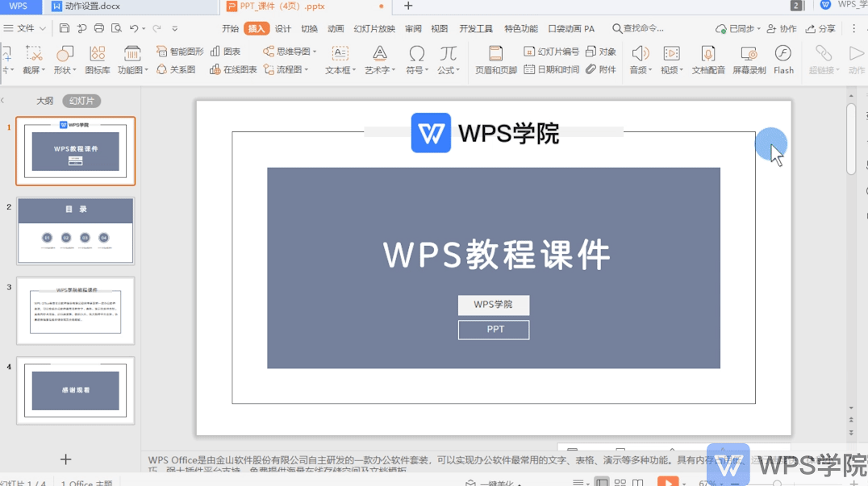Open Print Preview from quick access toolbar
The width and height of the screenshot is (868, 486).
[x=116, y=28]
